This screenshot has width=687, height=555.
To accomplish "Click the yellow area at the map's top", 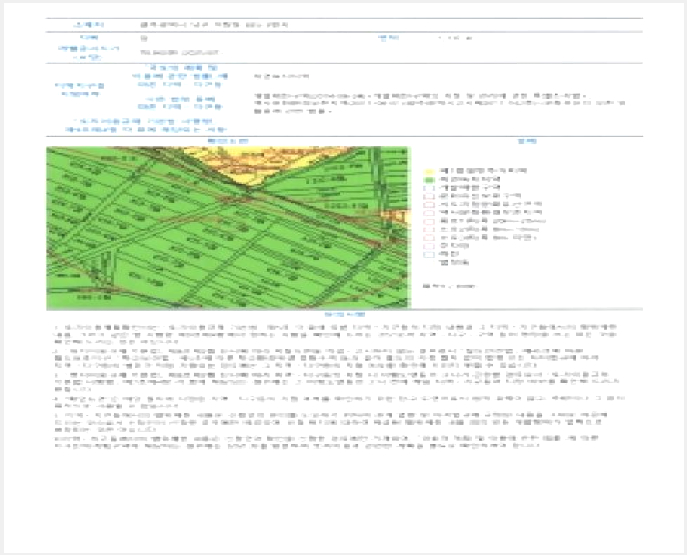I will coord(263,162).
